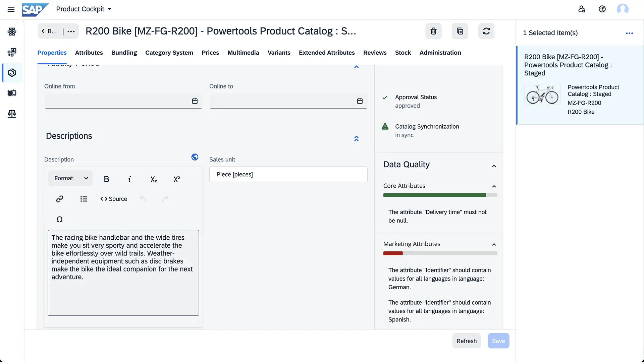Screen dimensions: 644x362
Task: Open the Stock tab
Action: (x=403, y=53)
